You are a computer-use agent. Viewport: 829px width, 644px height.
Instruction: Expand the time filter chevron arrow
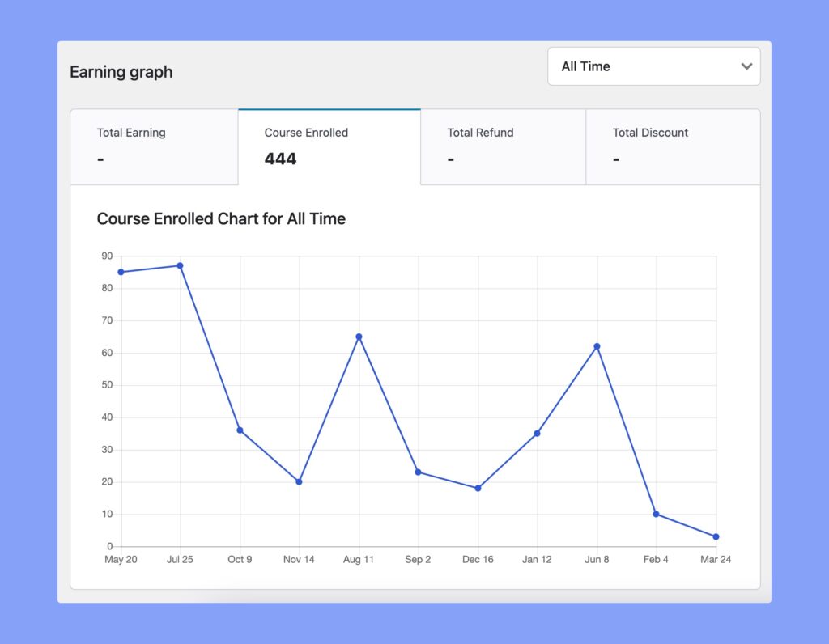click(x=746, y=67)
